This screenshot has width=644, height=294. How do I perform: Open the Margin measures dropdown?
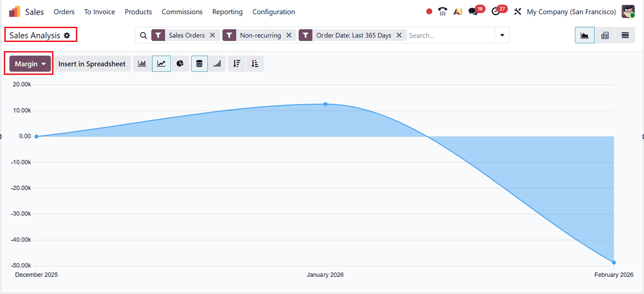pyautogui.click(x=28, y=63)
